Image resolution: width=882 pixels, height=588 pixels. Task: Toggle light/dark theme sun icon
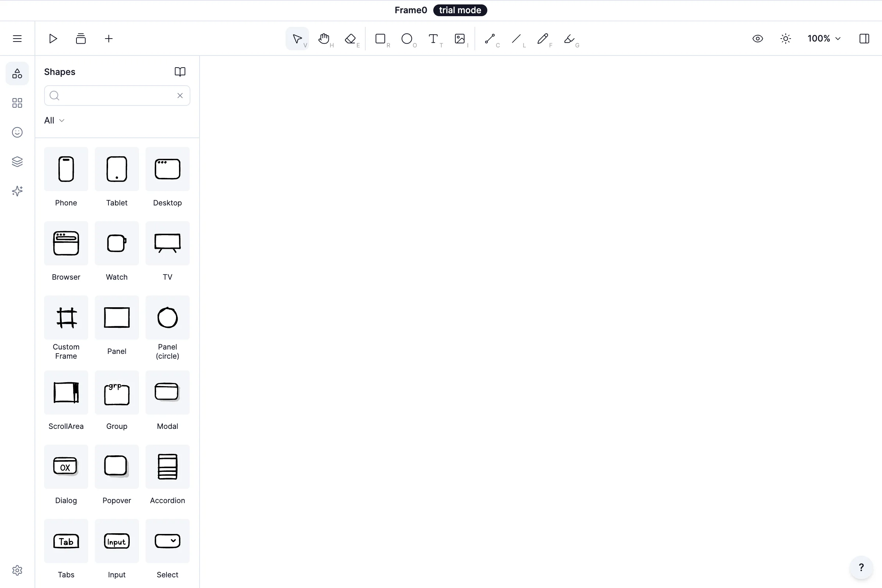point(786,39)
